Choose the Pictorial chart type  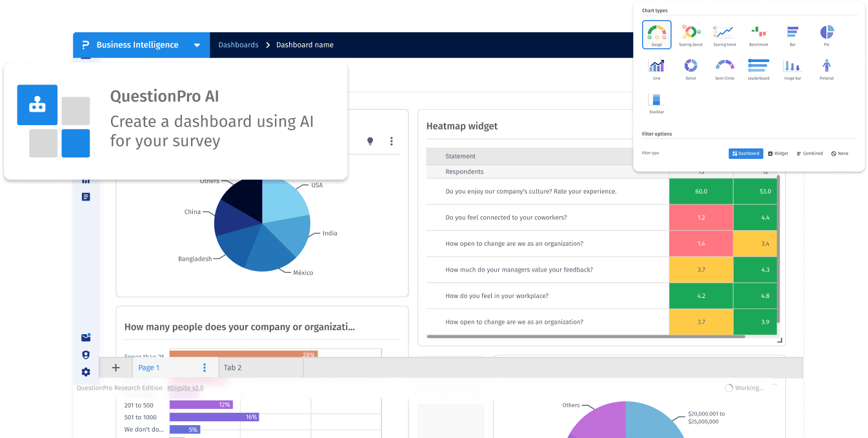coord(827,68)
